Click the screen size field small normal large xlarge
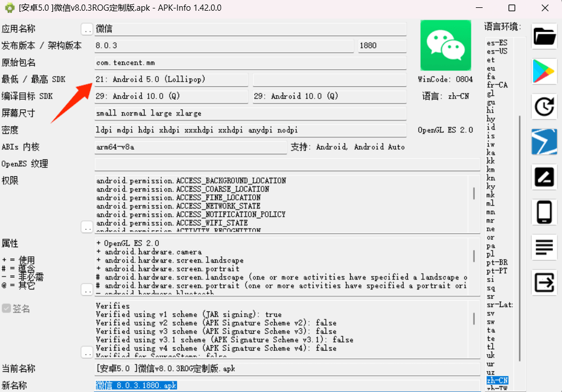Screen dimensions: 562x392 point(251,113)
